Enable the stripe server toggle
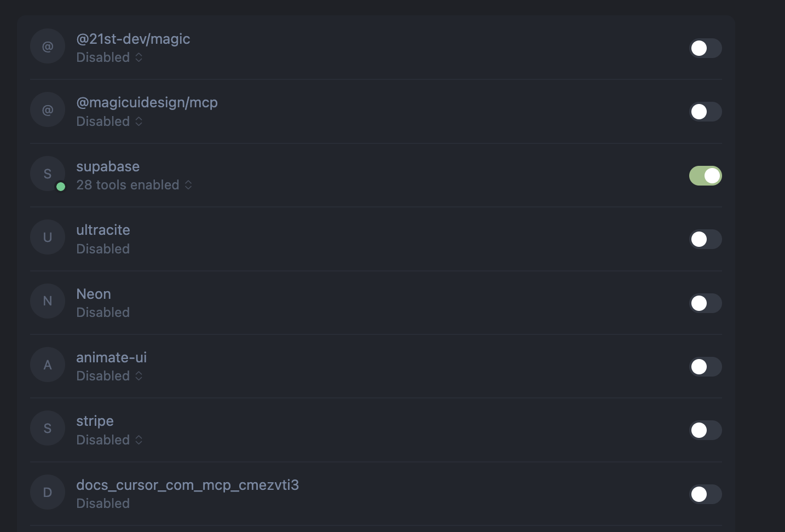The image size is (785, 532). [x=705, y=430]
